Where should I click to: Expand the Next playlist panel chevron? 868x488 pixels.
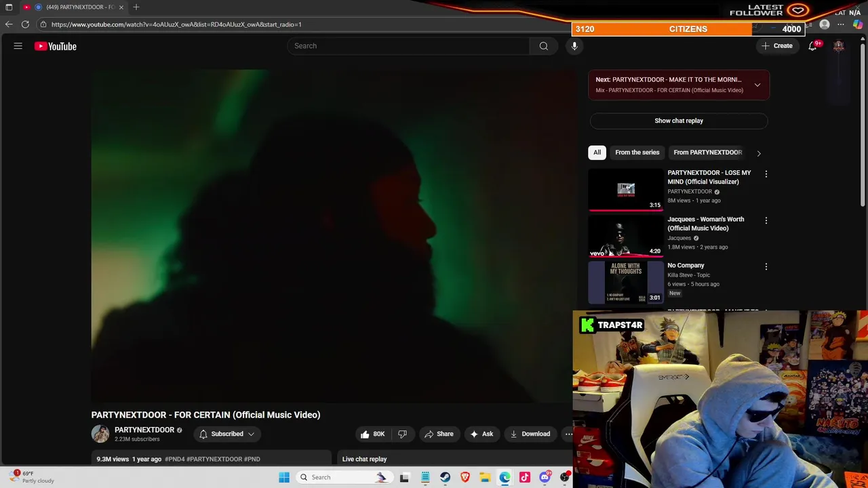click(x=757, y=85)
